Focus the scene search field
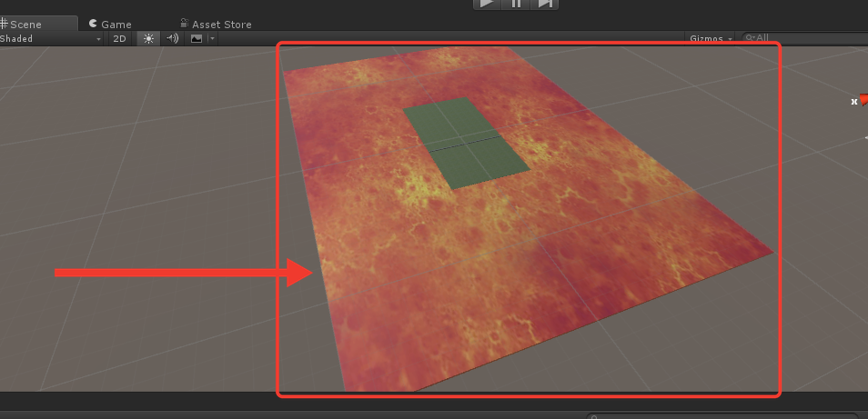Image resolution: width=868 pixels, height=419 pixels. (805, 39)
